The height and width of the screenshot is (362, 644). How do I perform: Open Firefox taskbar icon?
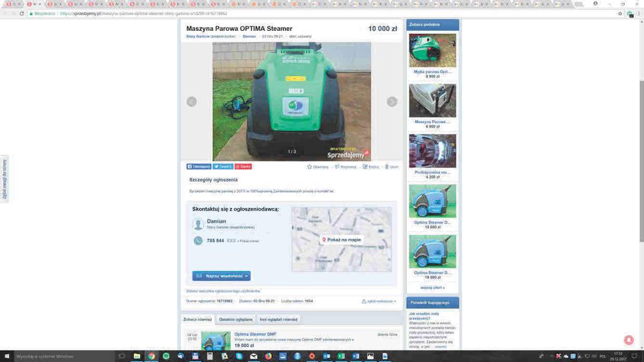pyautogui.click(x=268, y=356)
